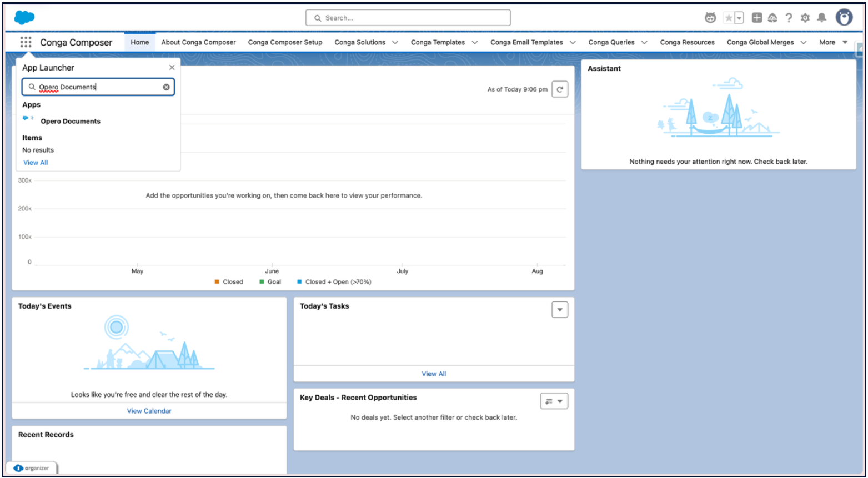Viewport: 868px width, 478px height.
Task: Click the Closed + Open (>70%) legend
Action: pyautogui.click(x=334, y=281)
